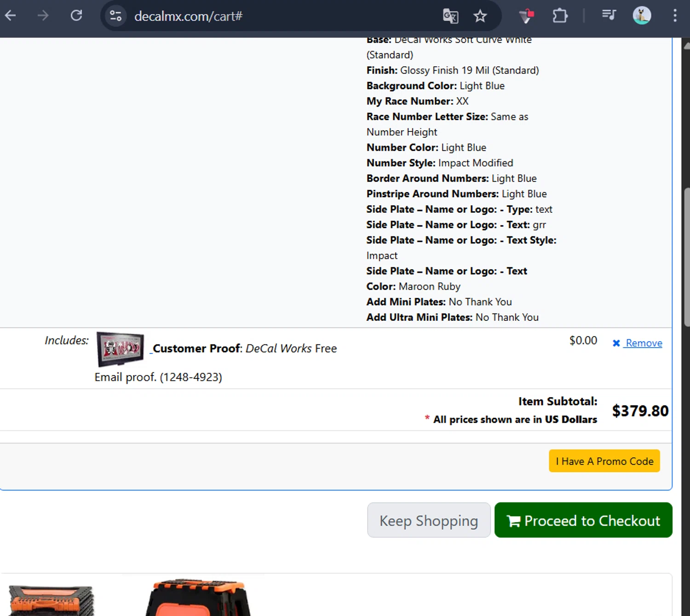Click the address bar URL decalmx.com/cart#
Screen dimensions: 690x616
click(x=188, y=17)
